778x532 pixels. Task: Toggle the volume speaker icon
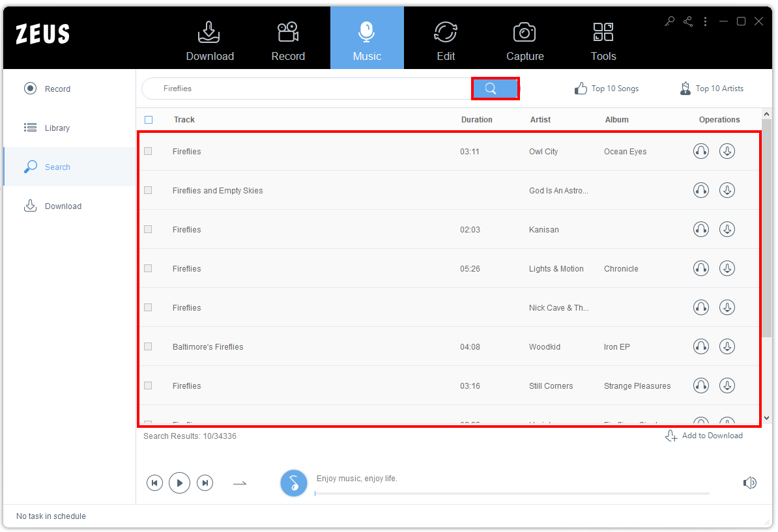tap(750, 483)
